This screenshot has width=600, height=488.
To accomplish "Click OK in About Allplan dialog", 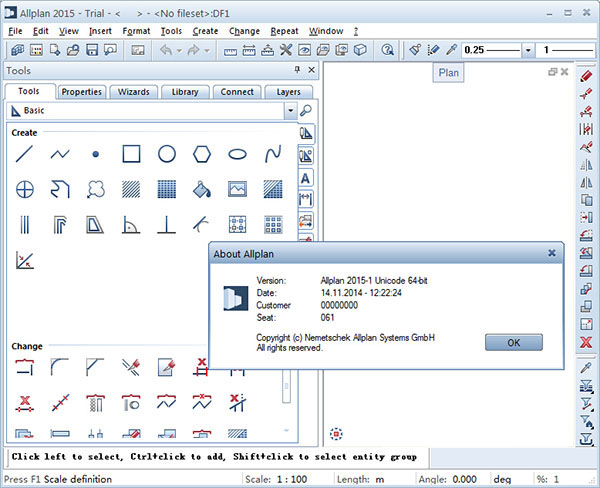I will [514, 343].
